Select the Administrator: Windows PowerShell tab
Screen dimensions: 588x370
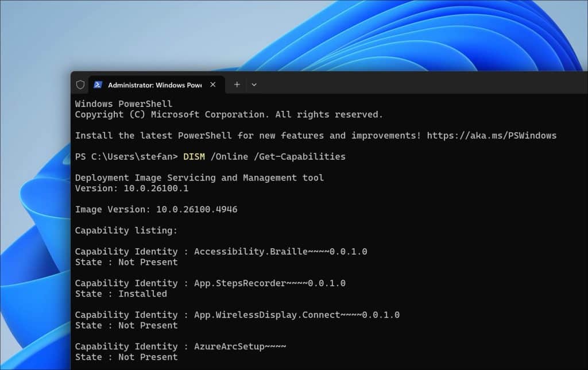pyautogui.click(x=156, y=85)
